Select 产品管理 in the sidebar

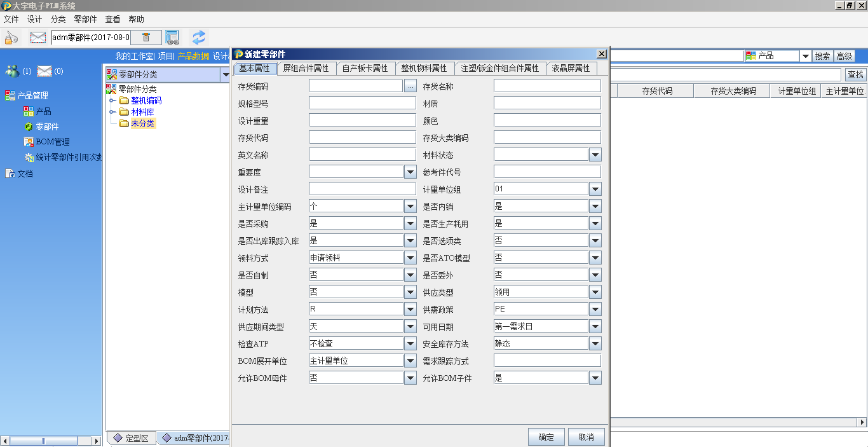32,95
